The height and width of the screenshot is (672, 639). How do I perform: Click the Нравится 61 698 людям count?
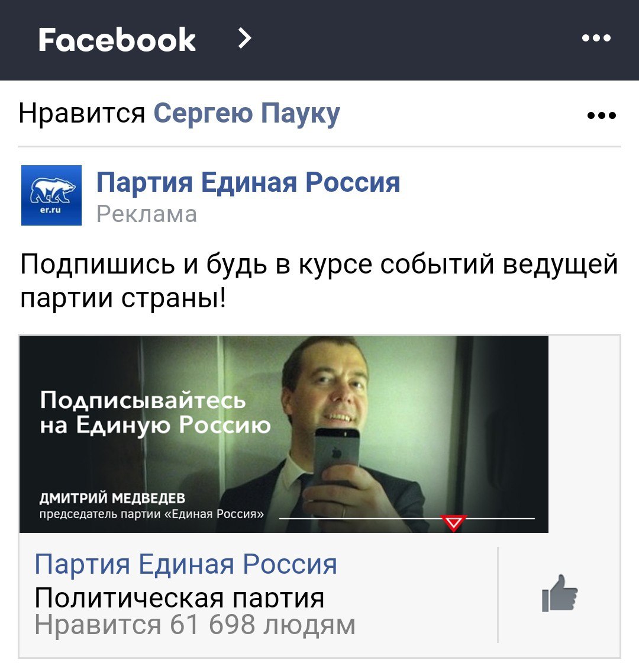point(195,625)
